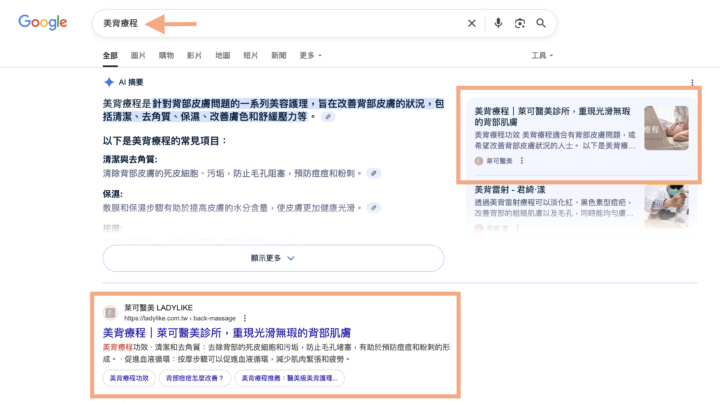
Task: Click the 萊可醫美 card favicon
Action: pos(478,161)
